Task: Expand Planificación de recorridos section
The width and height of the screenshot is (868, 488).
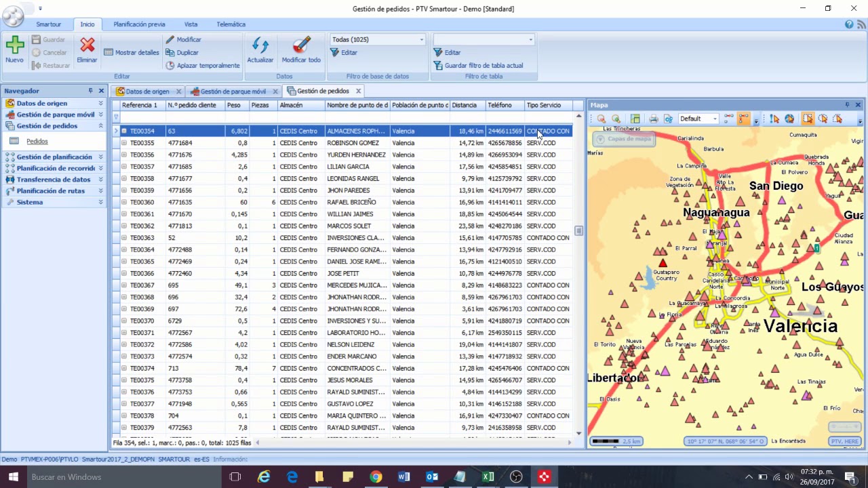Action: tap(100, 168)
